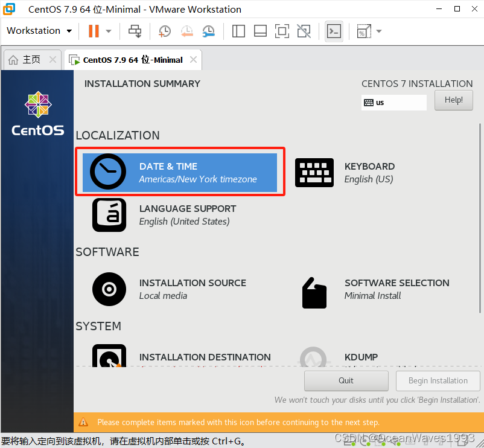Click the Local media text

point(163,295)
